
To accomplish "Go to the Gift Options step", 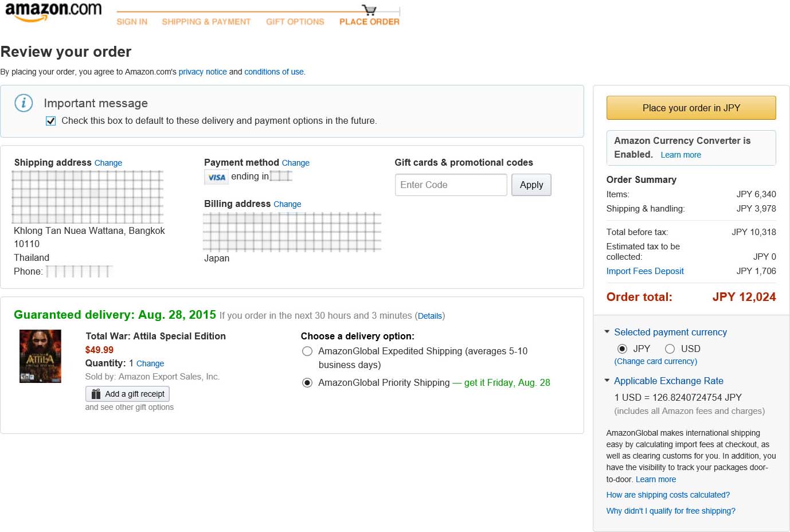I will click(295, 22).
